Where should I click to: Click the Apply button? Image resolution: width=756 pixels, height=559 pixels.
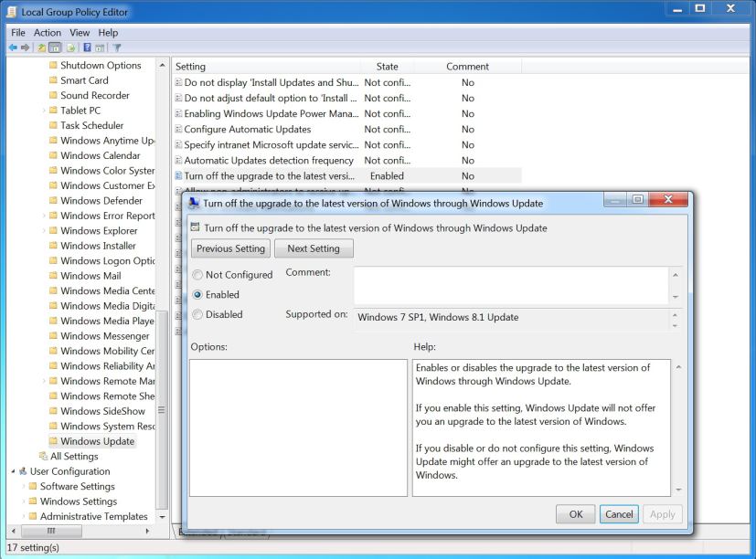(x=663, y=514)
